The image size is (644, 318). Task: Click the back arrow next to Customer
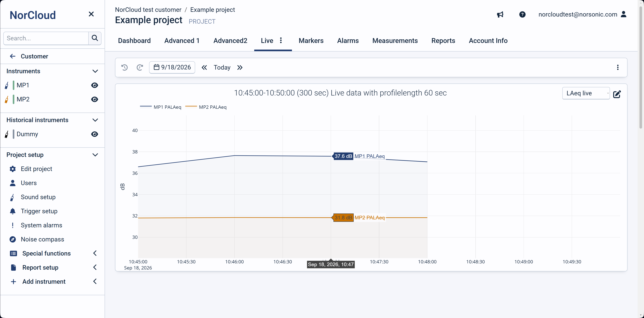(13, 56)
